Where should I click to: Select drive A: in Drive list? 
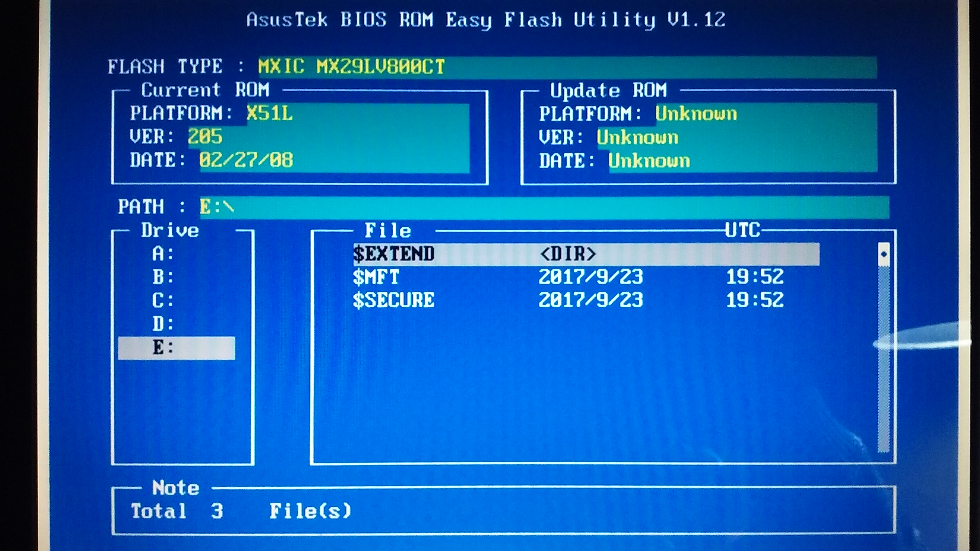[x=163, y=254]
